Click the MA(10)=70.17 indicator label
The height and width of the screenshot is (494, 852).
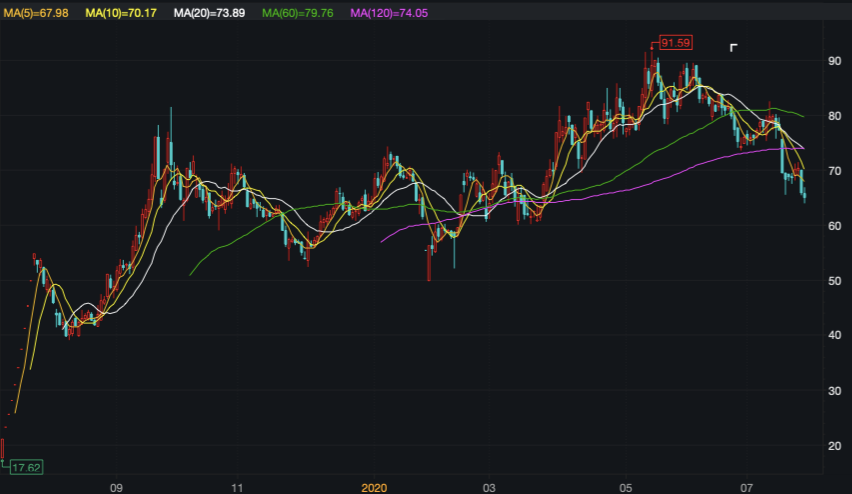[121, 13]
